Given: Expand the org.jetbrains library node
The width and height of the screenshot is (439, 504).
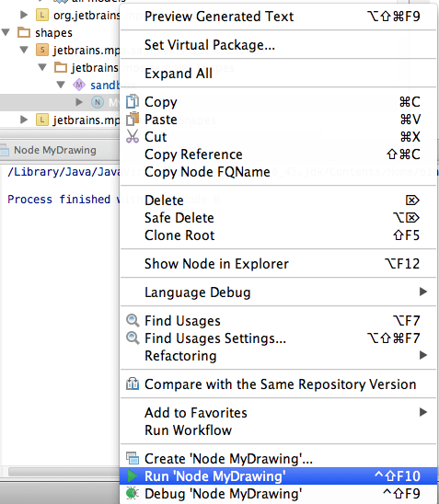Looking at the screenshot, I should point(24,15).
